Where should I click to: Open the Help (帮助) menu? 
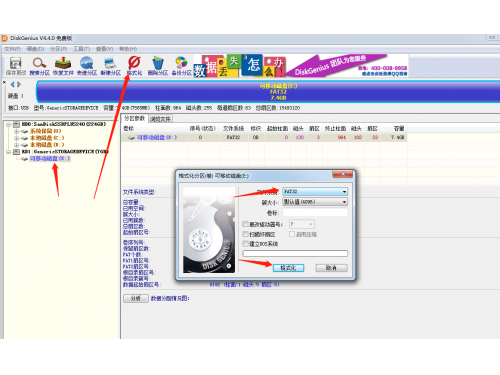pos(128,49)
